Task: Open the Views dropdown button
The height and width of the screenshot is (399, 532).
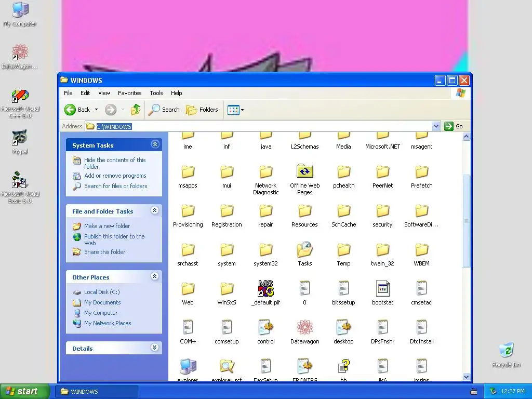Action: click(235, 110)
